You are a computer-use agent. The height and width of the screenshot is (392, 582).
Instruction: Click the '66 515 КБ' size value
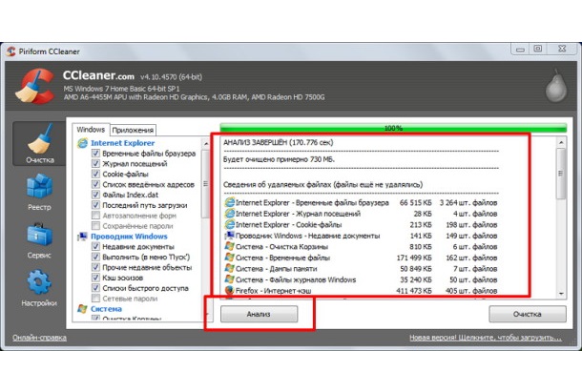[416, 203]
